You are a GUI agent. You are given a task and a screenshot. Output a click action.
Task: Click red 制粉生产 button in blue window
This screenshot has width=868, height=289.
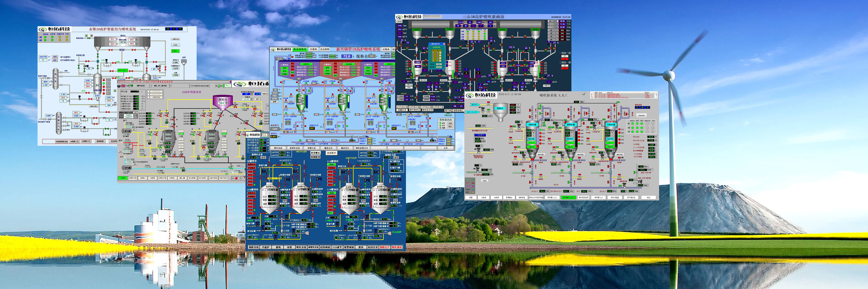(x=385, y=247)
